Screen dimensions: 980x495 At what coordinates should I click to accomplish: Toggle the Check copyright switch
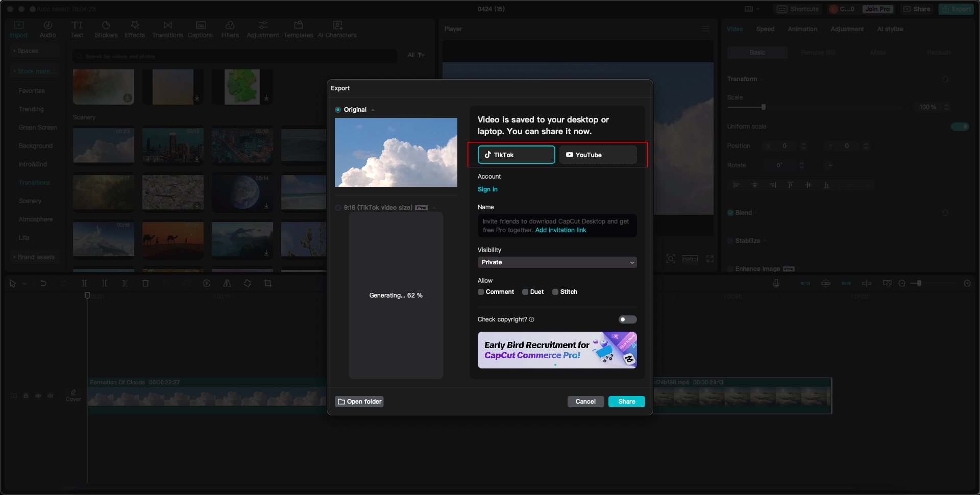click(628, 319)
